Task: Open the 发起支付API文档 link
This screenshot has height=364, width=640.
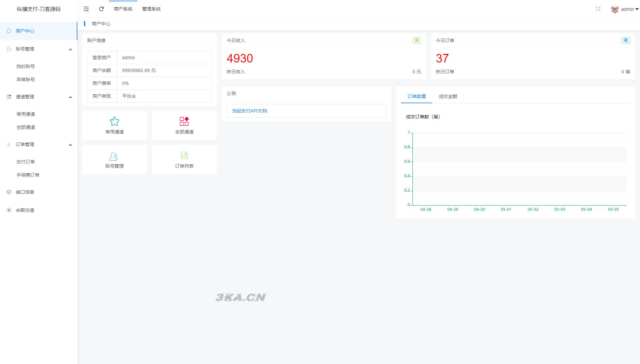Action: [249, 111]
